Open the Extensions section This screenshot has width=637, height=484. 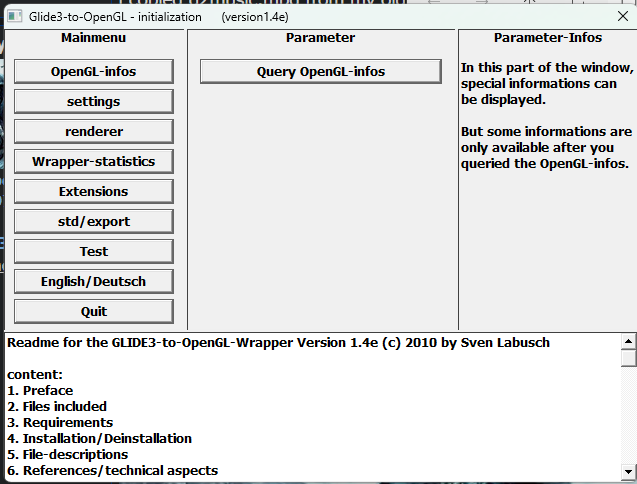(x=94, y=191)
